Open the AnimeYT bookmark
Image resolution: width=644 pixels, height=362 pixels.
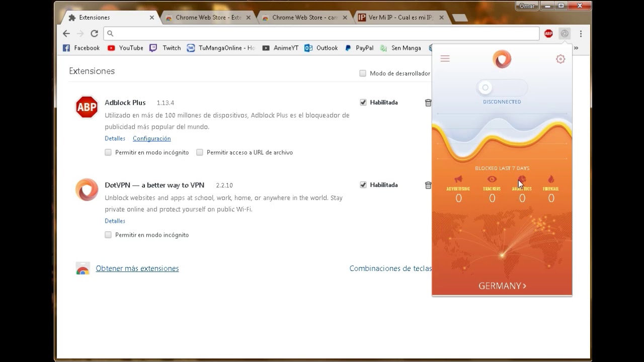click(x=280, y=48)
